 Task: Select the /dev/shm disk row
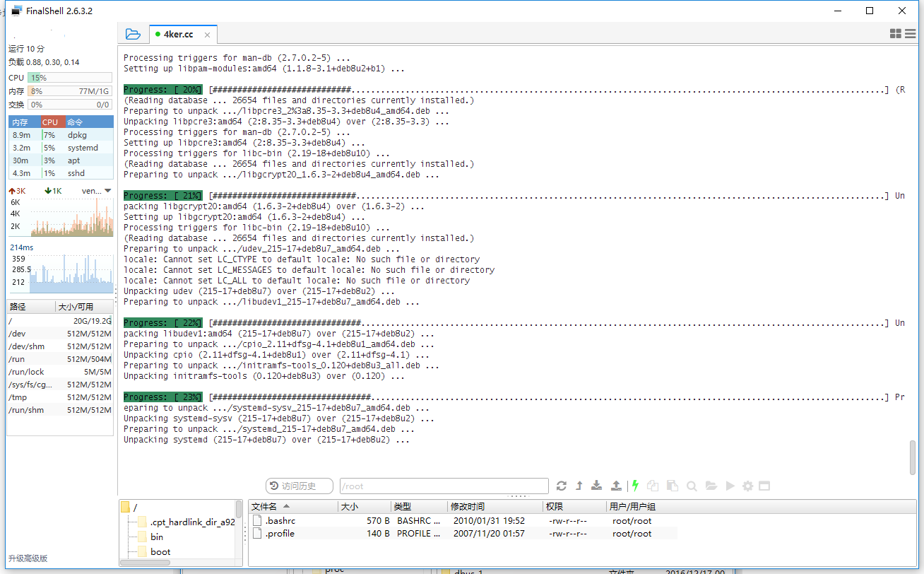tap(60, 346)
